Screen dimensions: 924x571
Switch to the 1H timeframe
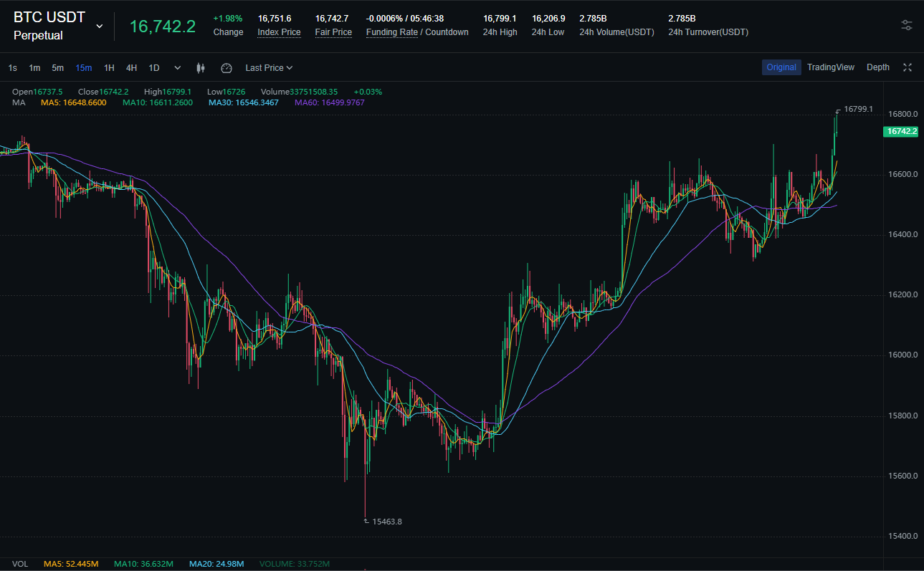(109, 68)
